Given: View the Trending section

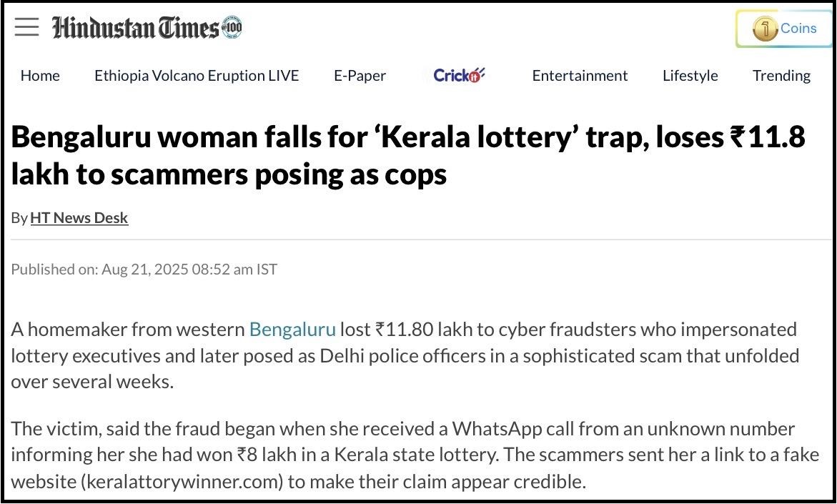Looking at the screenshot, I should (x=781, y=76).
